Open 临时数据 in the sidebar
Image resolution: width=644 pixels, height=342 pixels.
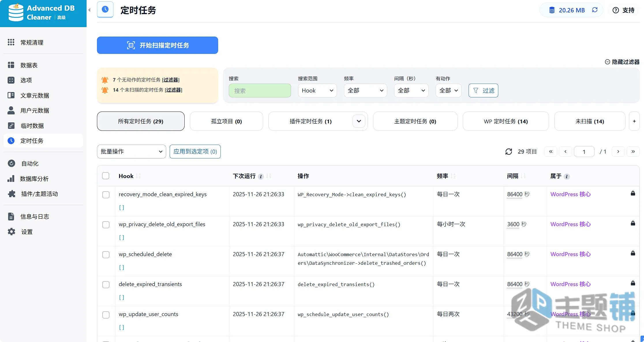(43, 126)
